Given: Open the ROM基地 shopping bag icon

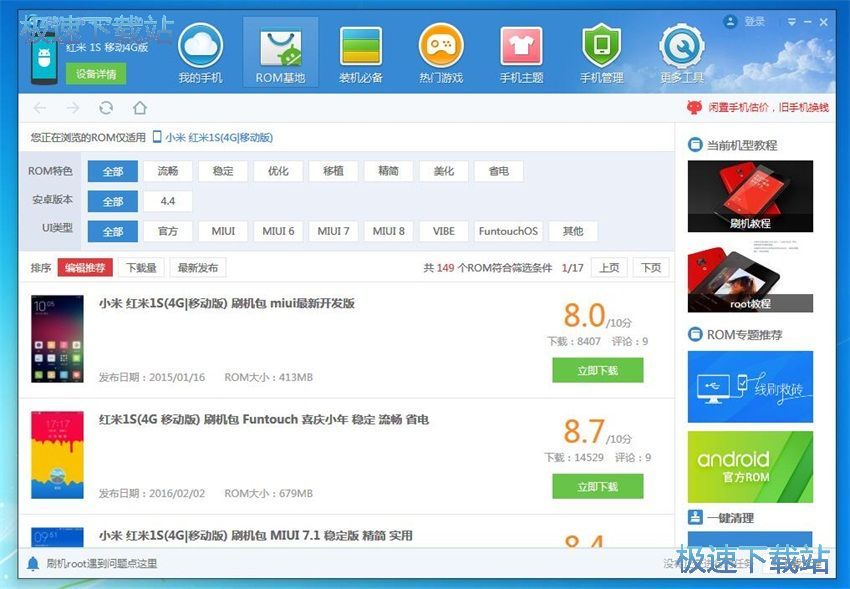Looking at the screenshot, I should pyautogui.click(x=280, y=48).
